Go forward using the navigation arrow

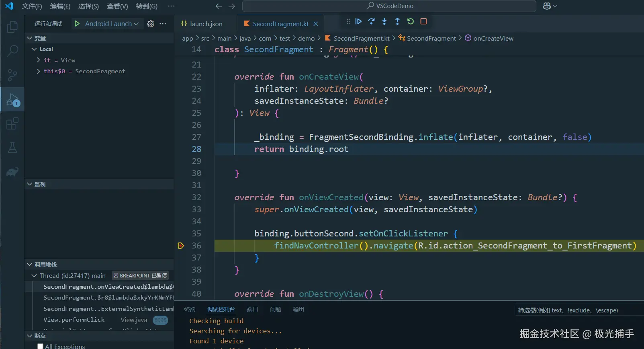click(232, 6)
